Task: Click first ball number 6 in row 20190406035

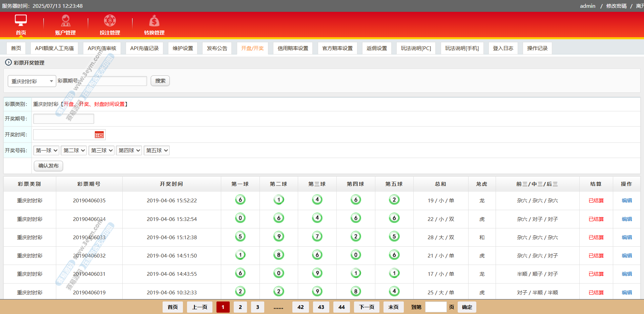Action: [x=240, y=200]
